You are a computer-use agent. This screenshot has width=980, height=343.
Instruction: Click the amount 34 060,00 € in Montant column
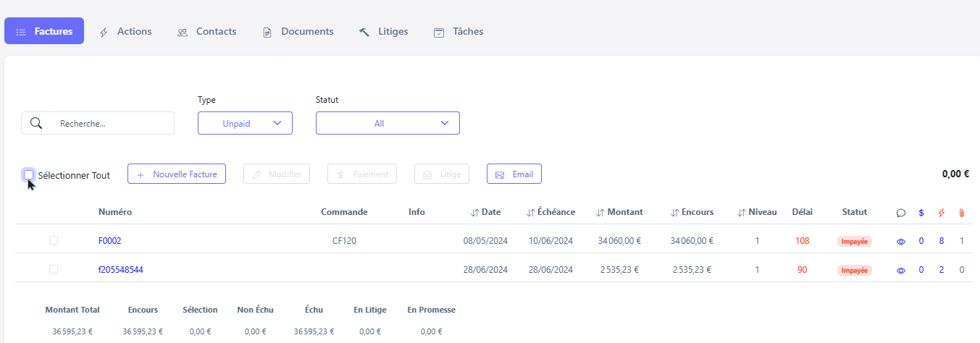pyautogui.click(x=618, y=241)
